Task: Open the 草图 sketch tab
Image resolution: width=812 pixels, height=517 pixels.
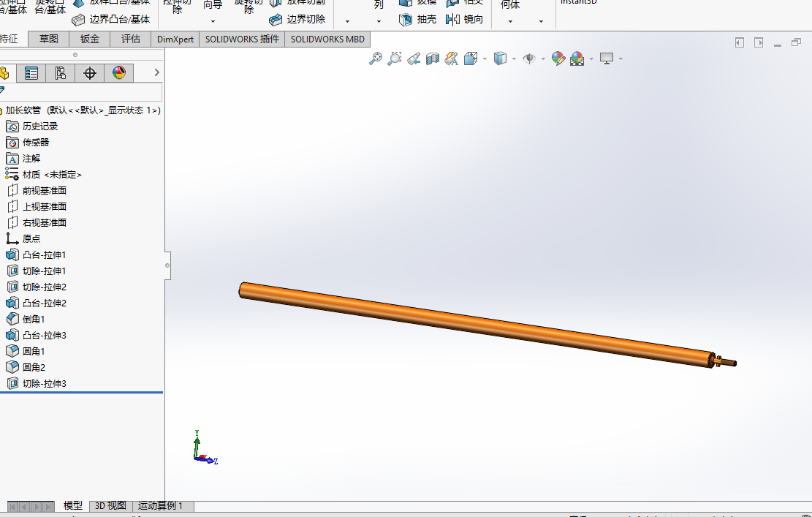Action: tap(49, 39)
